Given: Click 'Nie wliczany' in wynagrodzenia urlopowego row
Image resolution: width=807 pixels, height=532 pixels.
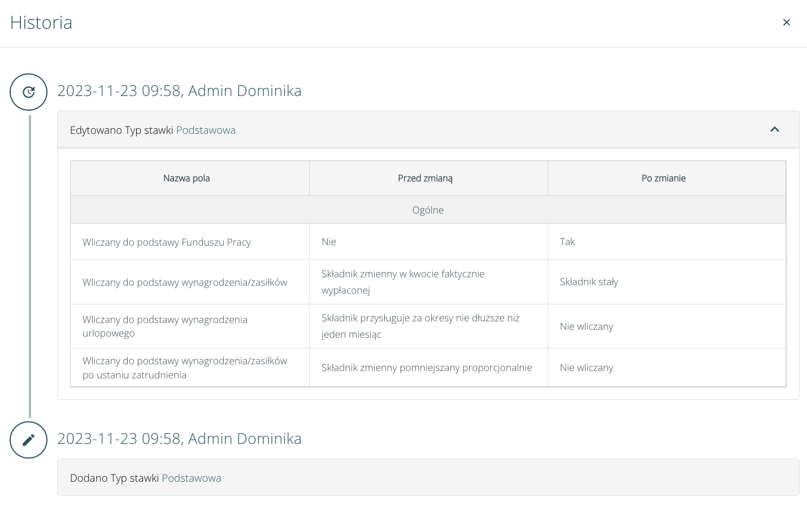Looking at the screenshot, I should pyautogui.click(x=586, y=326).
